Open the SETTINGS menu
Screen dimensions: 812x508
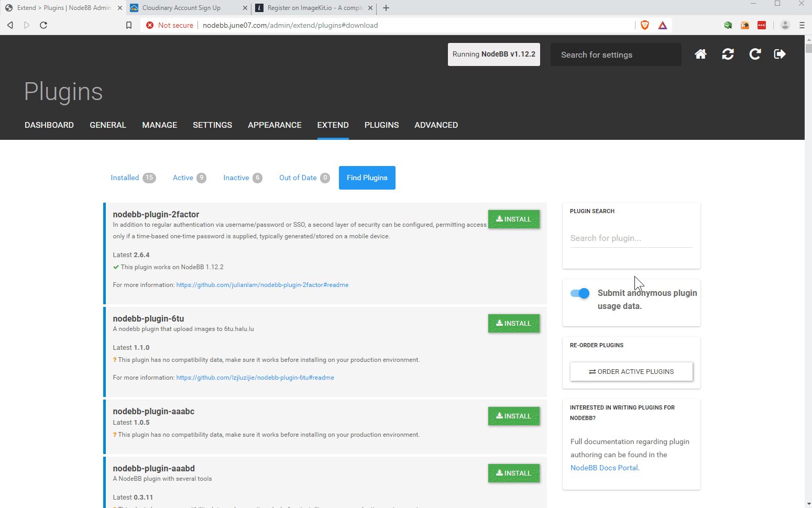point(212,125)
